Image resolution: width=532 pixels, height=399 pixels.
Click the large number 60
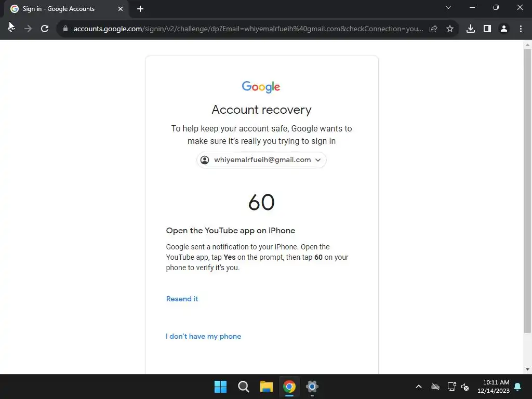click(261, 202)
